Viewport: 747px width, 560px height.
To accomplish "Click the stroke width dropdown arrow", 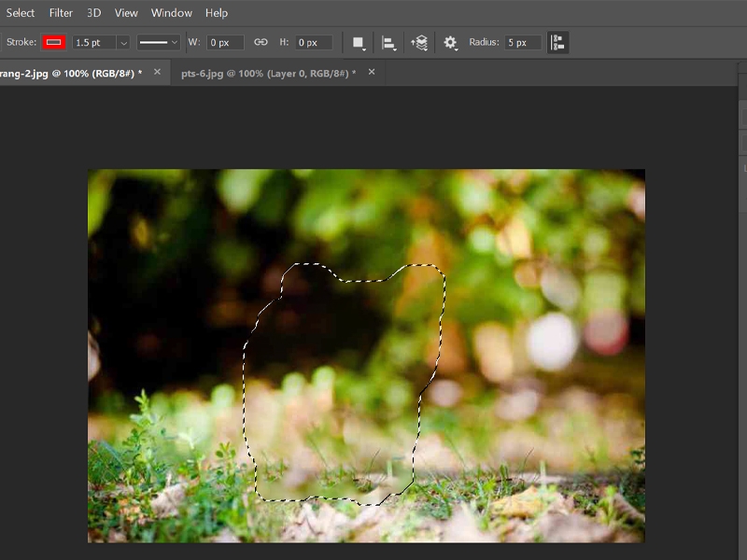I will click(125, 41).
